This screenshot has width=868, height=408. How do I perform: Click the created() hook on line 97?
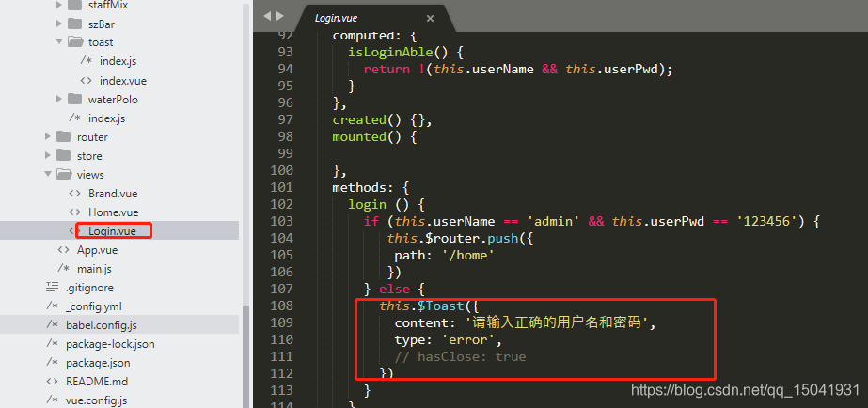pyautogui.click(x=359, y=120)
